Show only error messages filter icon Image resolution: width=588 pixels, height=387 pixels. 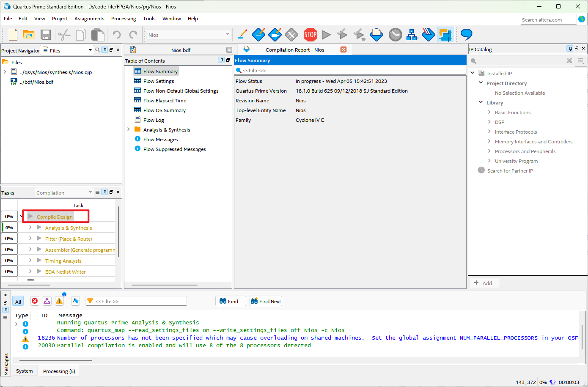pyautogui.click(x=35, y=301)
